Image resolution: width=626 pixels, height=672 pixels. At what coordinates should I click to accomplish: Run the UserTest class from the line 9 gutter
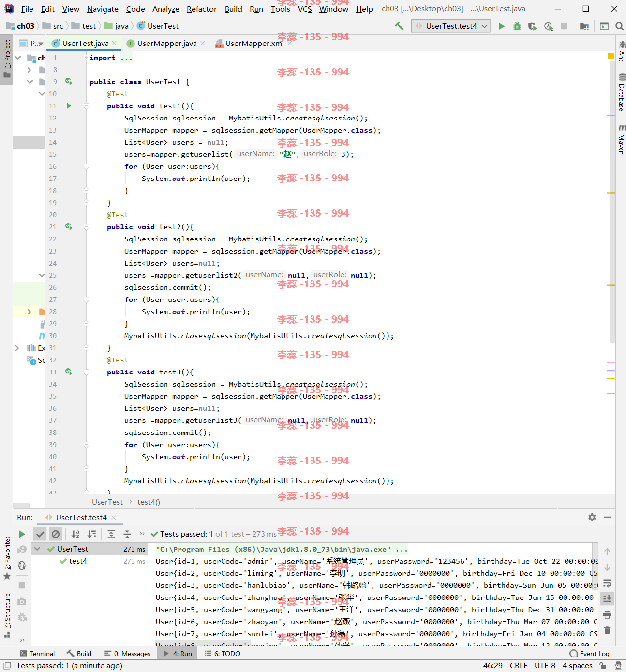point(69,82)
